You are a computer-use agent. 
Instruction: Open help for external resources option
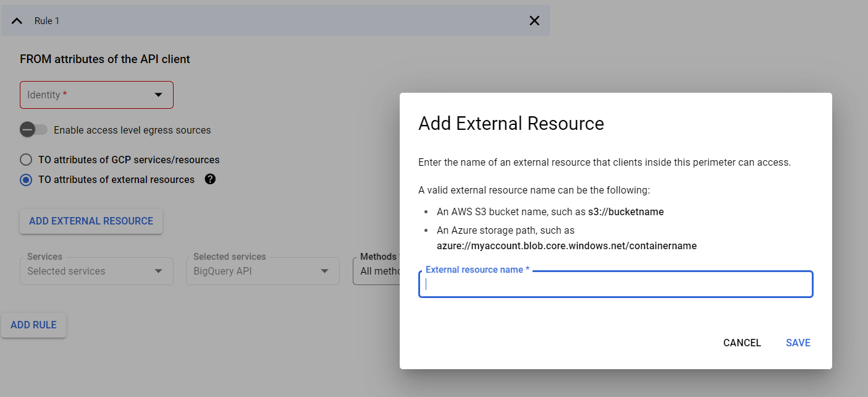[210, 179]
